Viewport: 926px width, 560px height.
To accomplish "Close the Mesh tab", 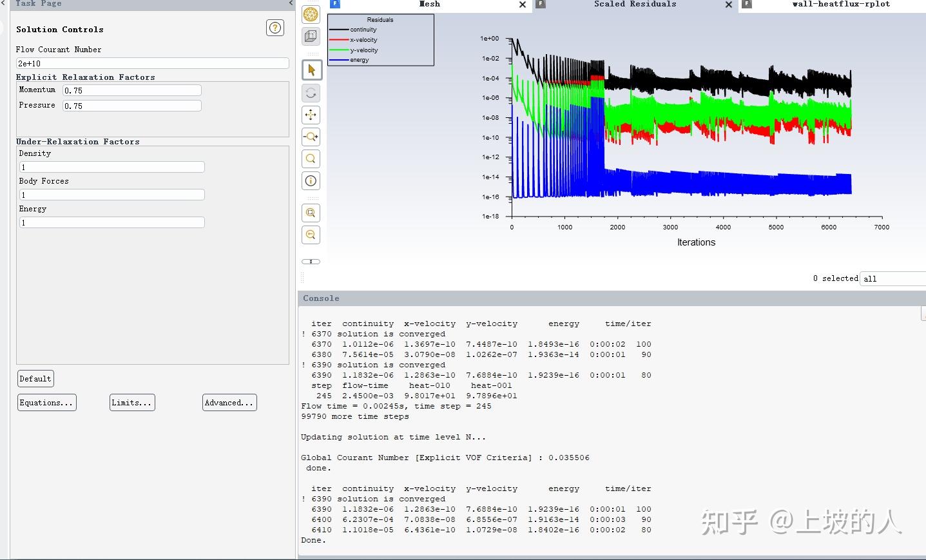I will click(523, 5).
